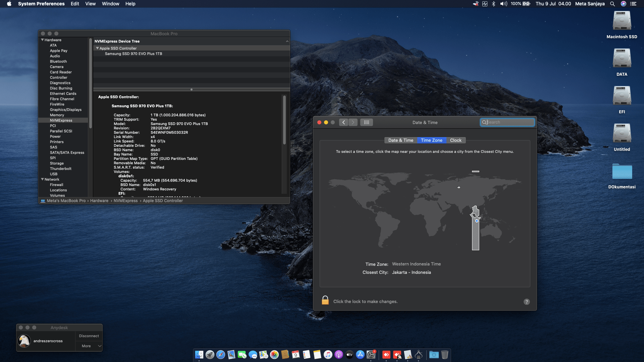The width and height of the screenshot is (644, 362).
Task: Switch to the Clock tab
Action: [455, 140]
